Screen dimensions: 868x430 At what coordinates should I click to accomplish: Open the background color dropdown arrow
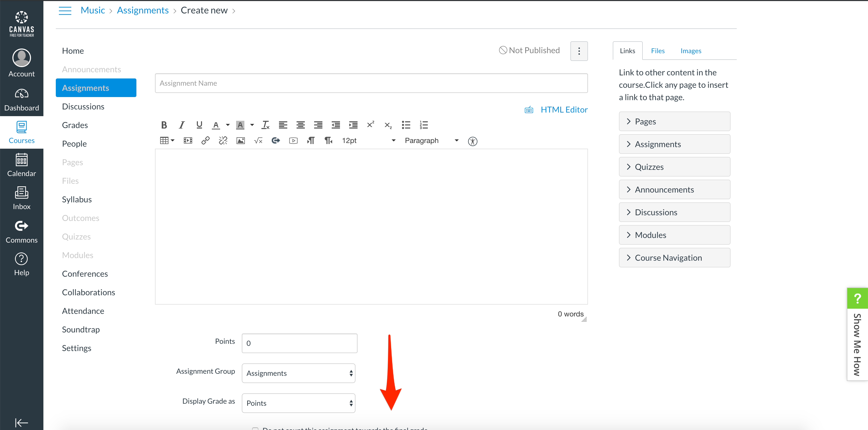(252, 125)
